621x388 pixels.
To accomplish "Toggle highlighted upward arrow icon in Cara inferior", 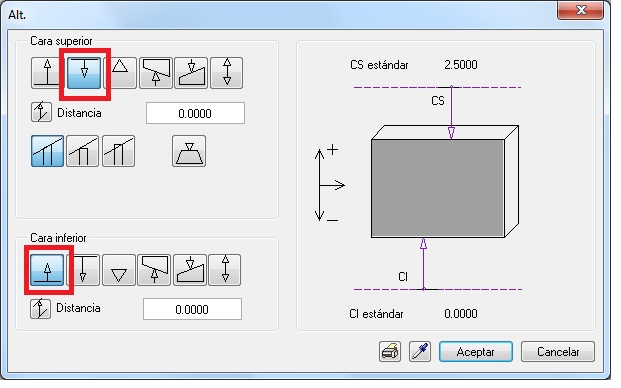I will click(x=47, y=270).
